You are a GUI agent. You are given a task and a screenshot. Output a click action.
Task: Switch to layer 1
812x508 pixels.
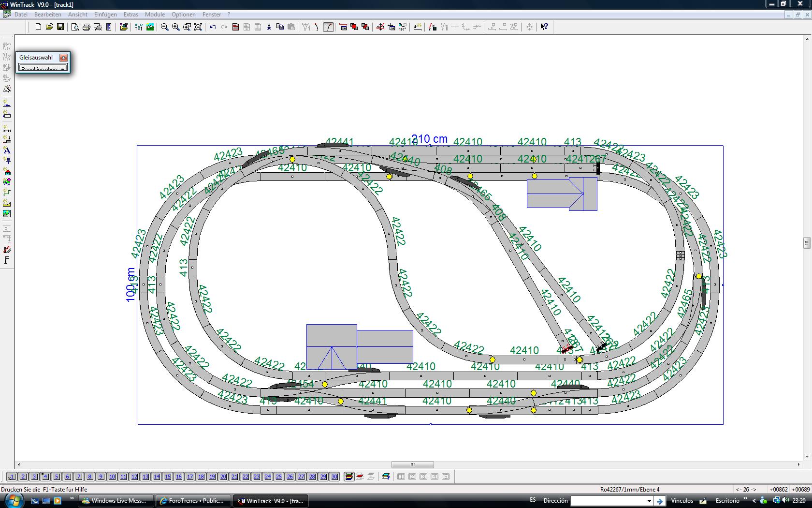click(x=12, y=477)
